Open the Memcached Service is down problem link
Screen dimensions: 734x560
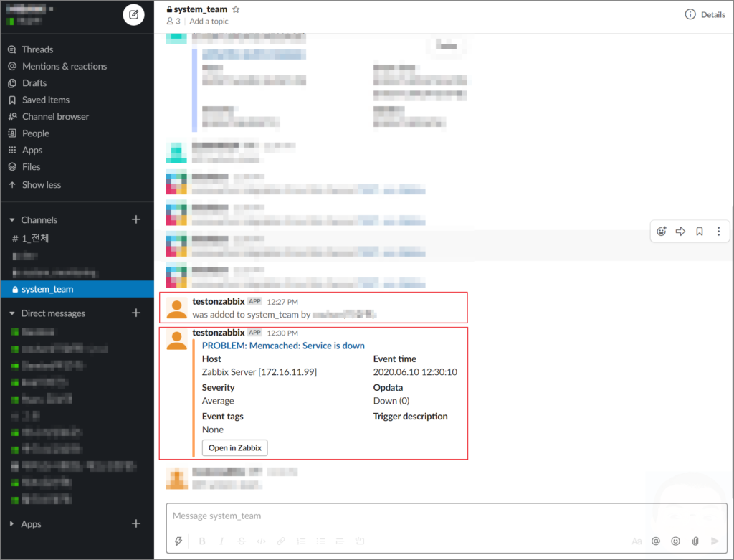[283, 345]
